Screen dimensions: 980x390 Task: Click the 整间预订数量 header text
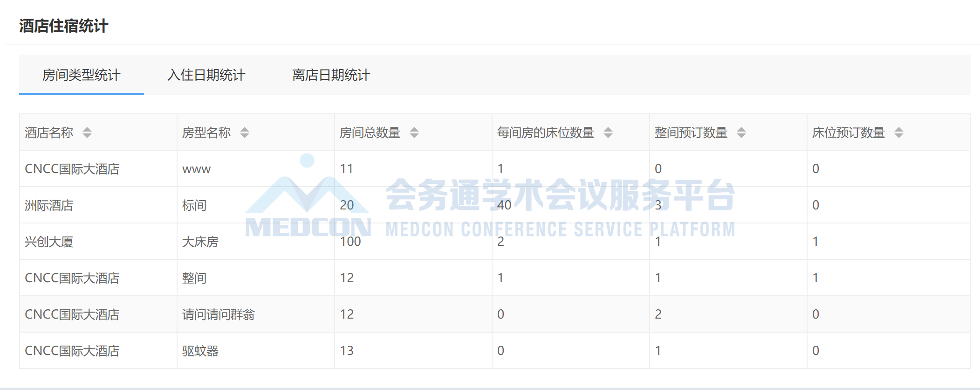click(691, 132)
